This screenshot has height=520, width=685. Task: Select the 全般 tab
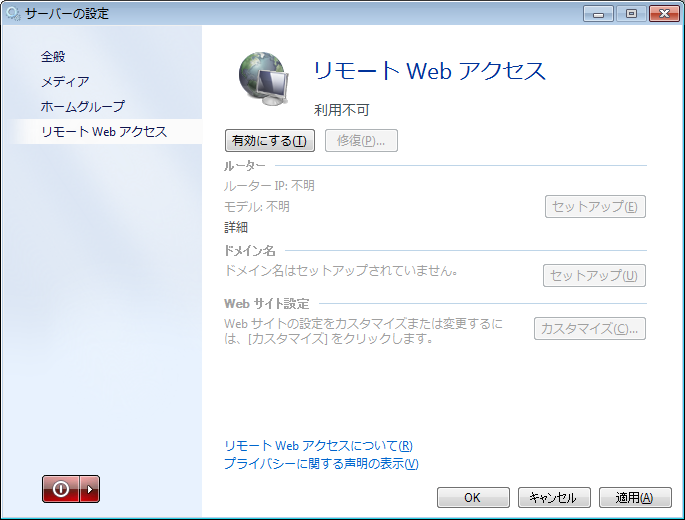pos(53,57)
